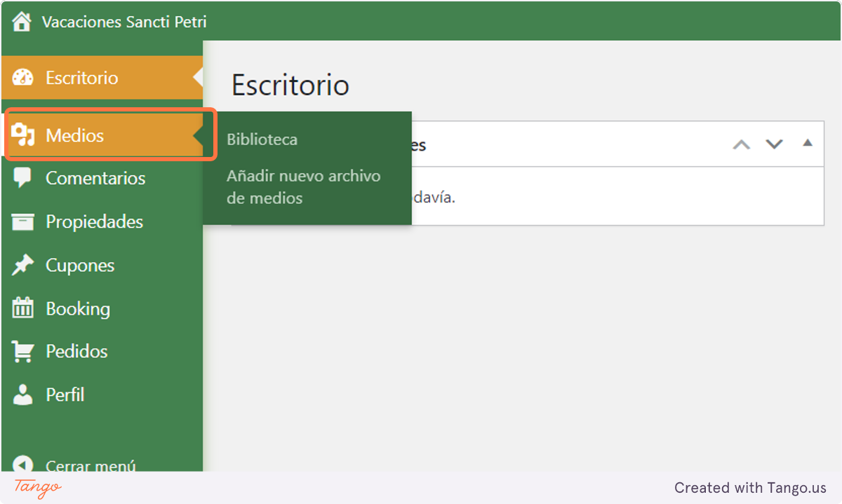Viewport: 842px width, 504px height.
Task: Click the Medios camera and music icon
Action: point(23,135)
